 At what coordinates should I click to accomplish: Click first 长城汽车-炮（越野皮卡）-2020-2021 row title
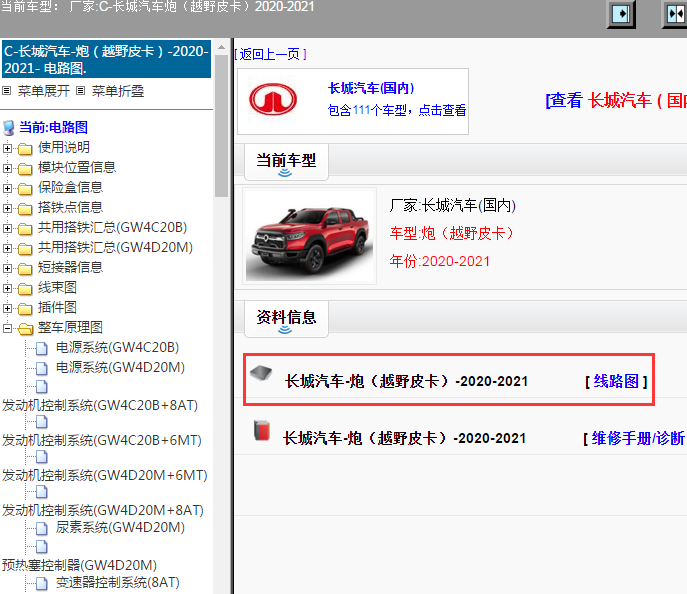pos(406,381)
